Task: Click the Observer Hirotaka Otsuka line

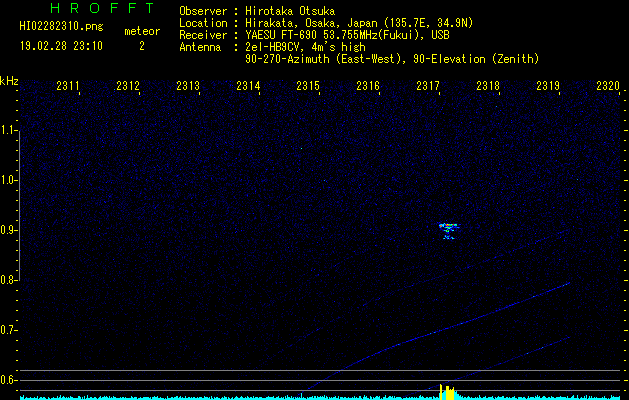Action: pyautogui.click(x=257, y=11)
